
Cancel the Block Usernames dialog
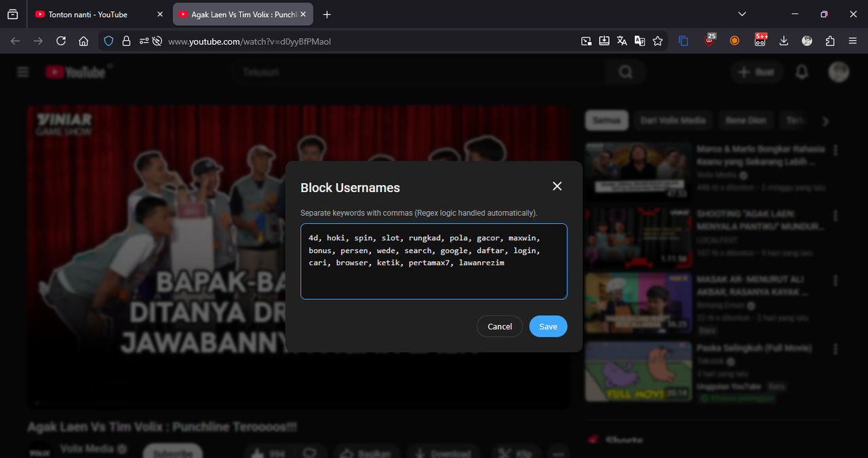tap(499, 326)
